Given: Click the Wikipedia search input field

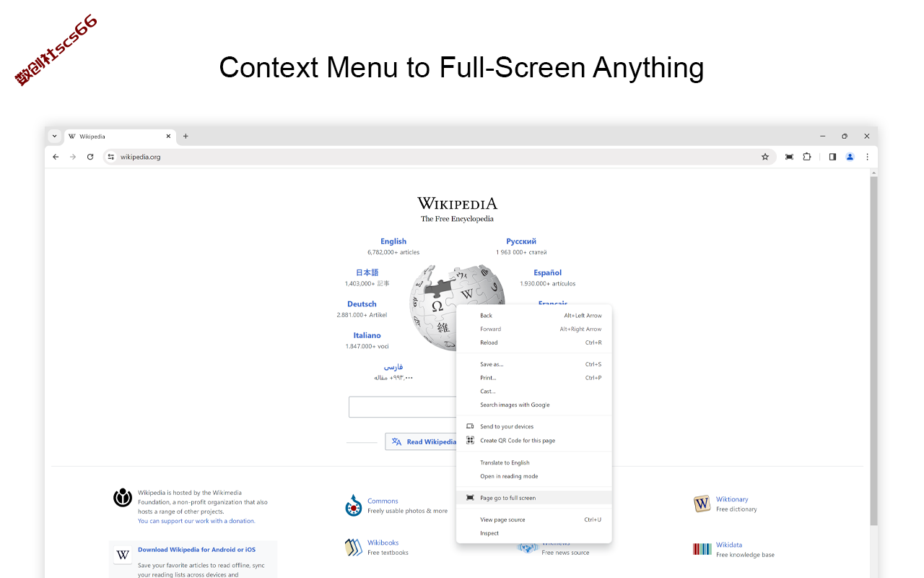Looking at the screenshot, I should click(x=403, y=407).
